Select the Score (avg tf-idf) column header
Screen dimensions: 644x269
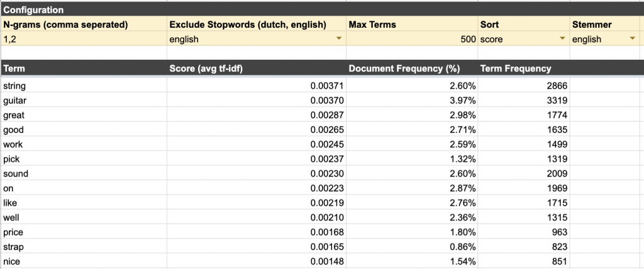pyautogui.click(x=257, y=69)
